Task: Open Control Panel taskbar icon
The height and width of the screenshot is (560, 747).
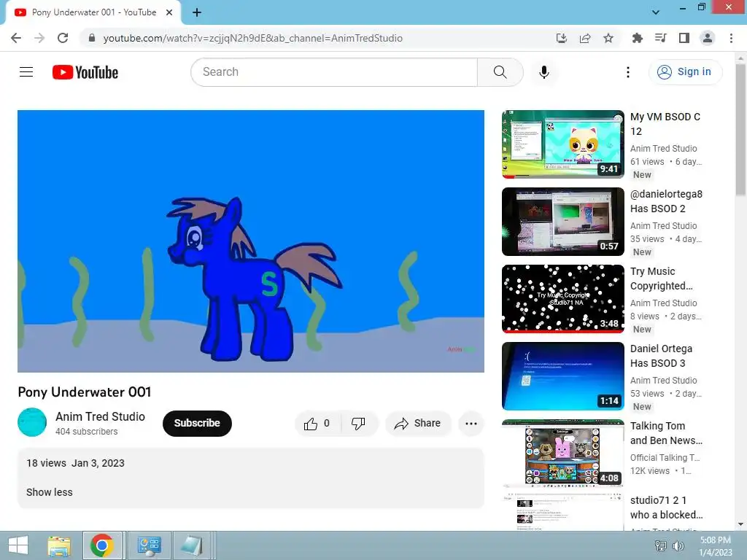Action: (149, 545)
